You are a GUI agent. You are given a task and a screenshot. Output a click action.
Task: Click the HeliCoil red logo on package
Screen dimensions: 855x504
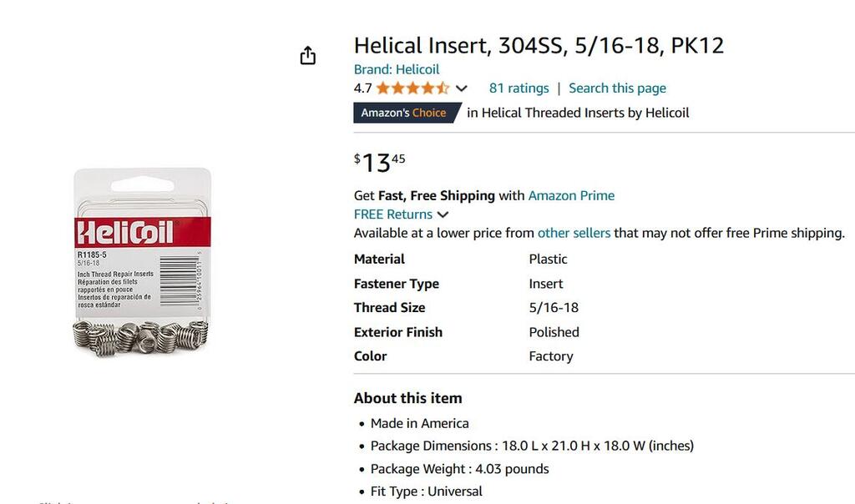pos(125,233)
